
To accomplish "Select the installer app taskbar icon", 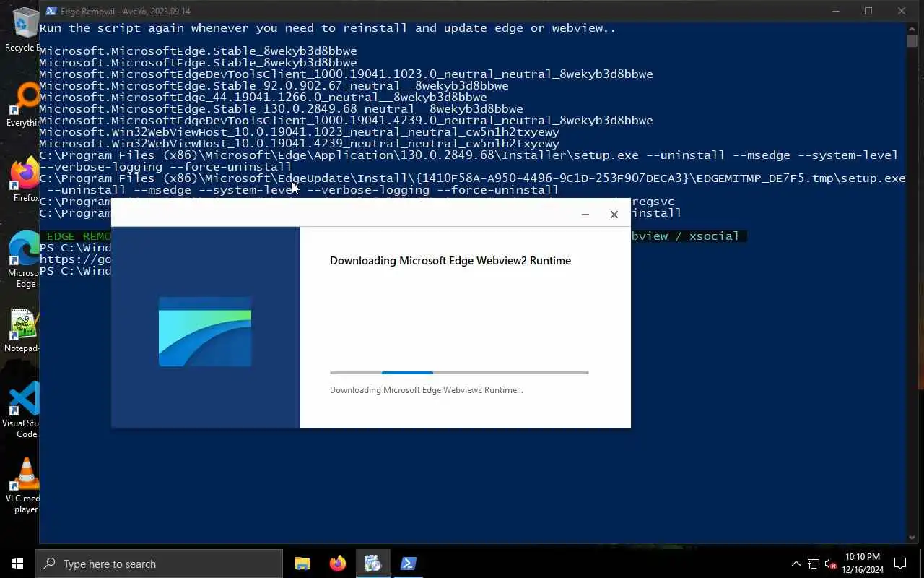I will point(373,564).
